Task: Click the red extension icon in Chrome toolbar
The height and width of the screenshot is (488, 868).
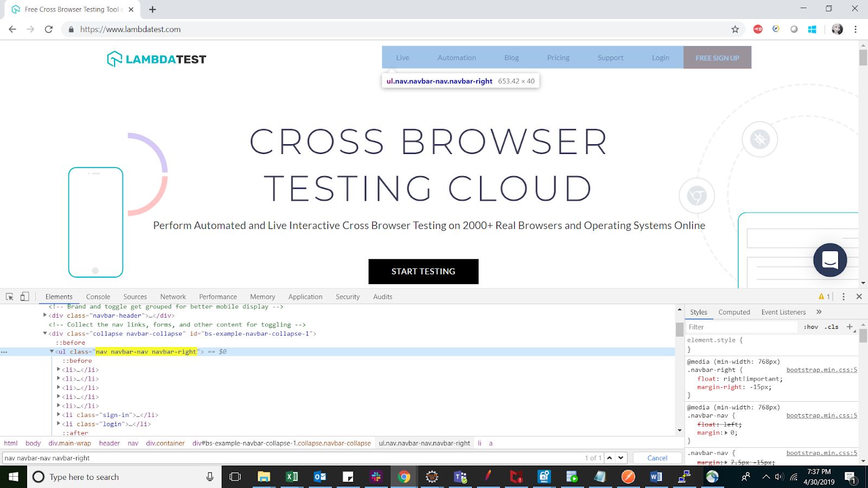Action: pyautogui.click(x=758, y=29)
